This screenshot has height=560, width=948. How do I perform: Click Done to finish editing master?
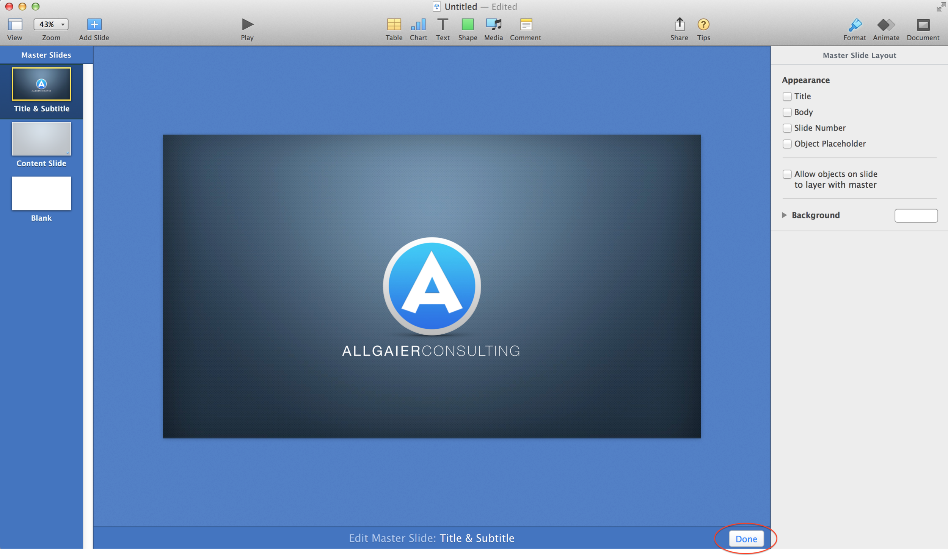[746, 538]
